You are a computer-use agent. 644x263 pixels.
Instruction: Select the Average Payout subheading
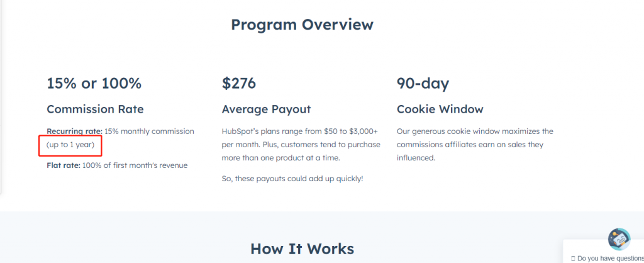tap(266, 109)
